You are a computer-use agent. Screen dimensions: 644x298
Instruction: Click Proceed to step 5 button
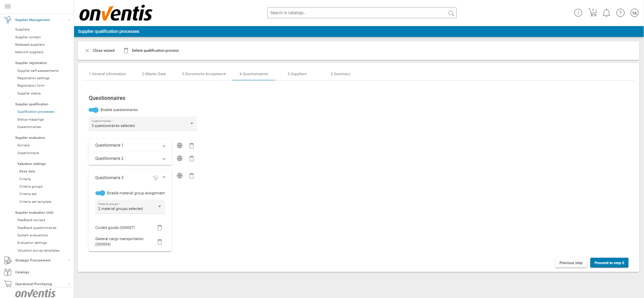tap(609, 263)
